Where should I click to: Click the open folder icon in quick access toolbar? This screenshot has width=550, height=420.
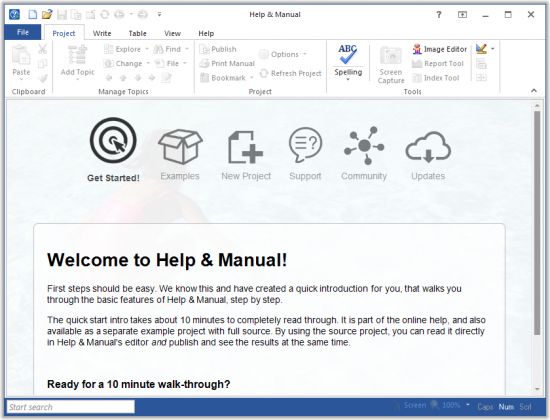pyautogui.click(x=47, y=14)
